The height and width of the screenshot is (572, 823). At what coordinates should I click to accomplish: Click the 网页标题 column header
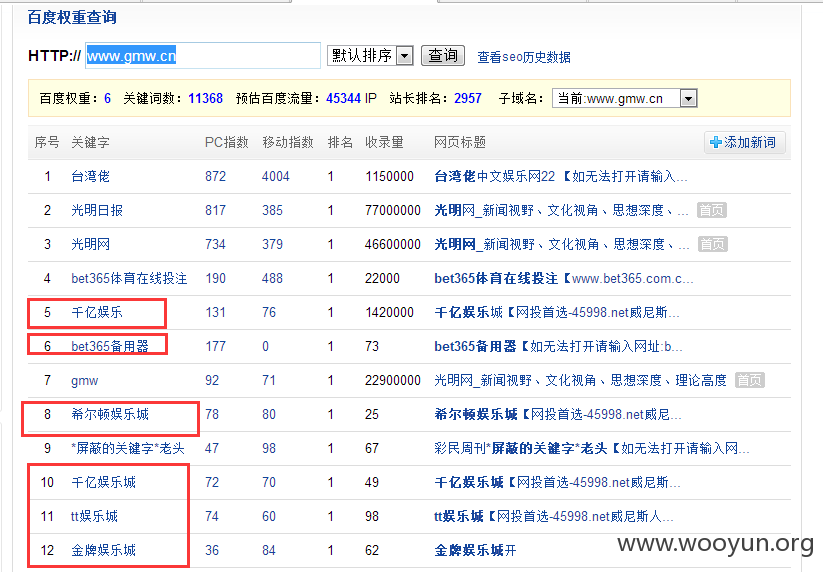[460, 142]
